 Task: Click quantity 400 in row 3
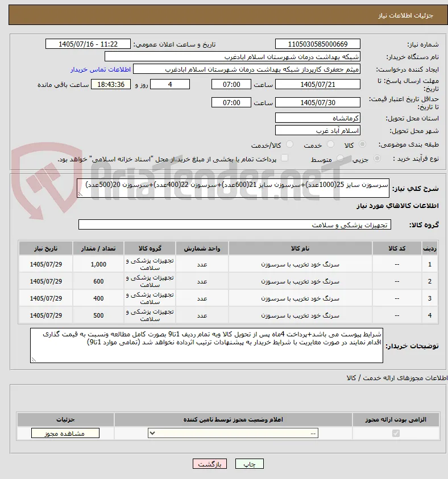point(98,298)
